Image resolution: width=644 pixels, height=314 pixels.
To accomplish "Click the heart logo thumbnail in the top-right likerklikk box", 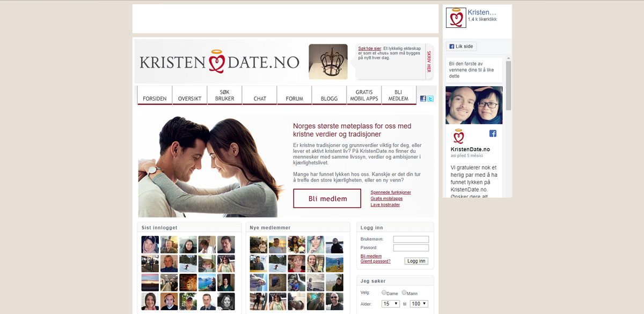I will (x=456, y=17).
